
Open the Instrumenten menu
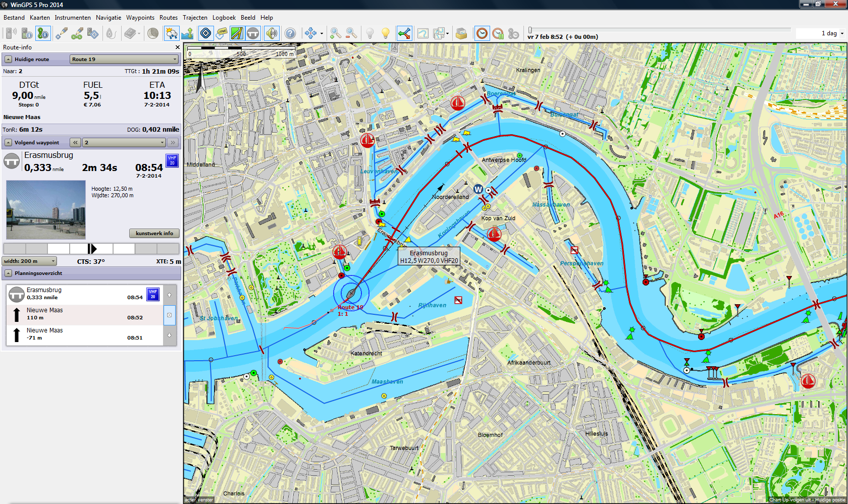[73, 18]
